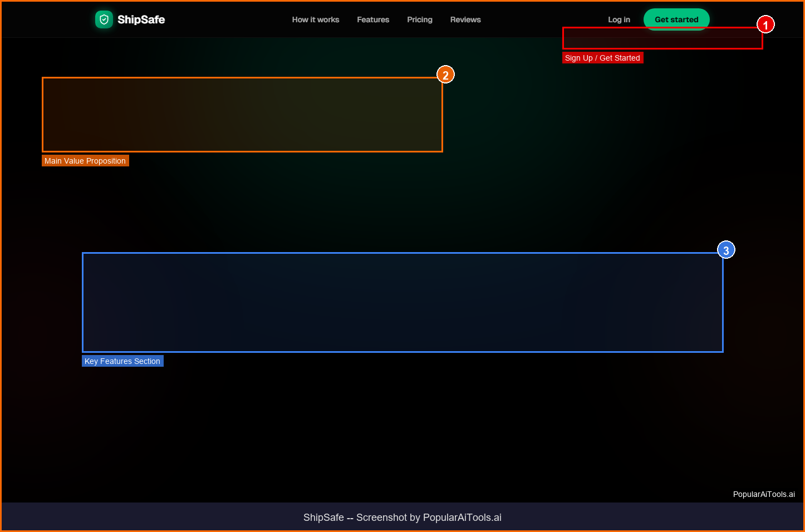Click inside the orange outlined hero box

point(242,115)
